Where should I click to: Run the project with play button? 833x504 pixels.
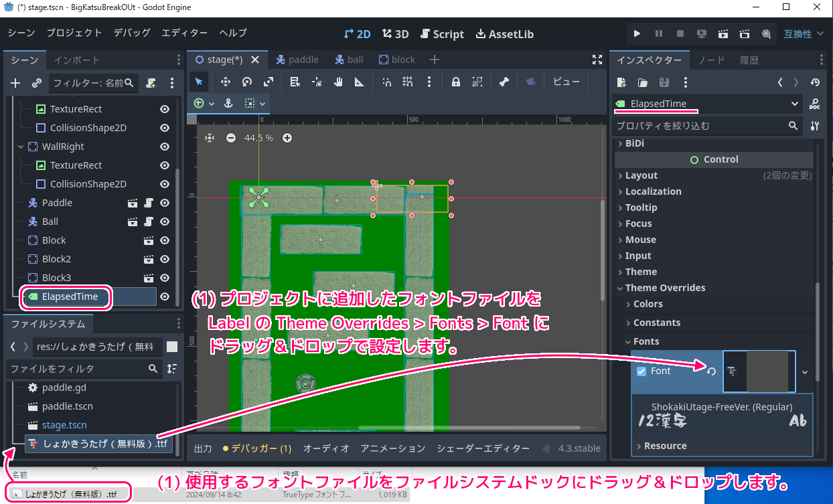pos(637,33)
